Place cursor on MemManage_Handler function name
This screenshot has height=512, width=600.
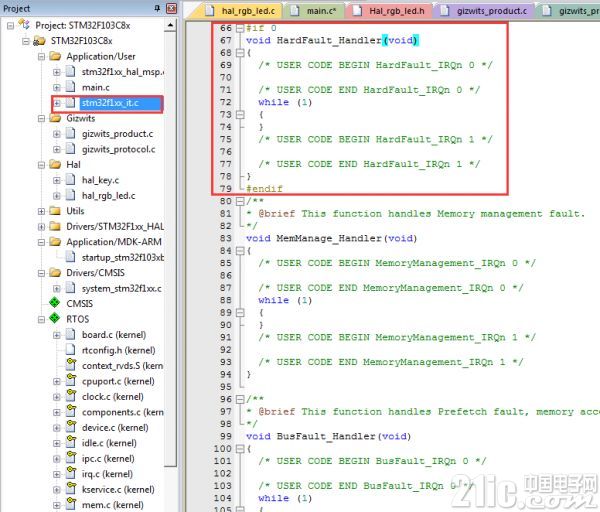pos(329,238)
